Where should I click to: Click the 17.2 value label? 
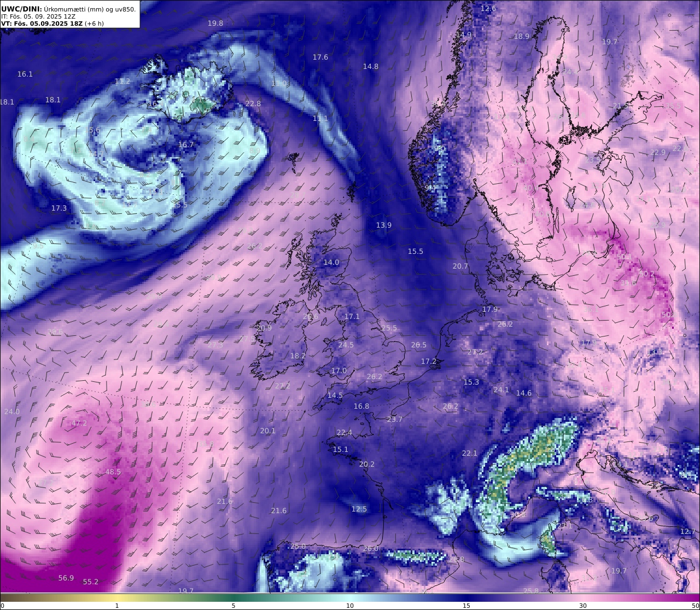[x=429, y=362]
